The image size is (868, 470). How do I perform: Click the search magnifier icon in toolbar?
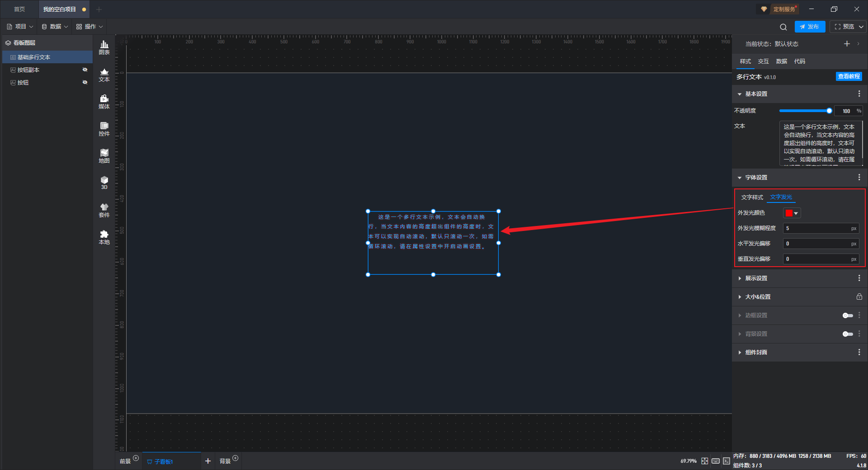[783, 27]
